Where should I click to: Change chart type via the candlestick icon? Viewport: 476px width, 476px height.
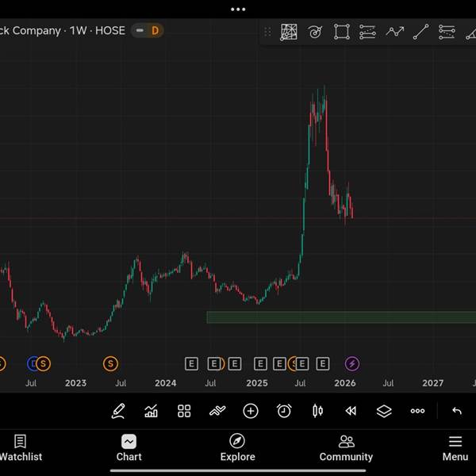click(318, 411)
